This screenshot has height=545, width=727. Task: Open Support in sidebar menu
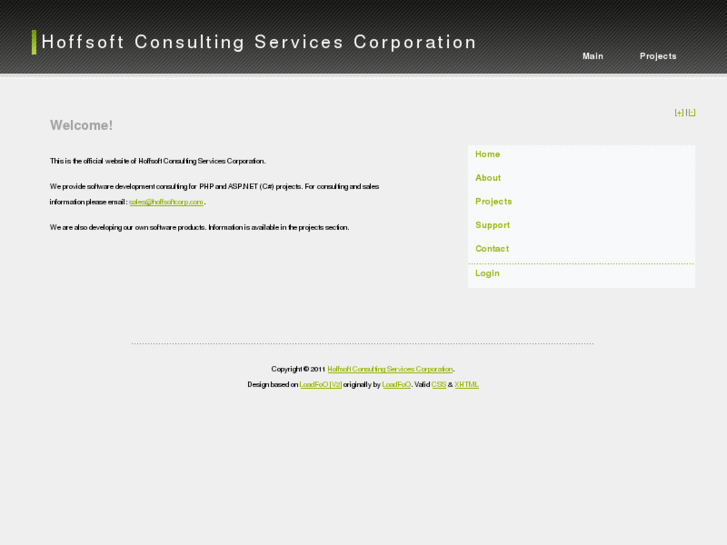(492, 225)
